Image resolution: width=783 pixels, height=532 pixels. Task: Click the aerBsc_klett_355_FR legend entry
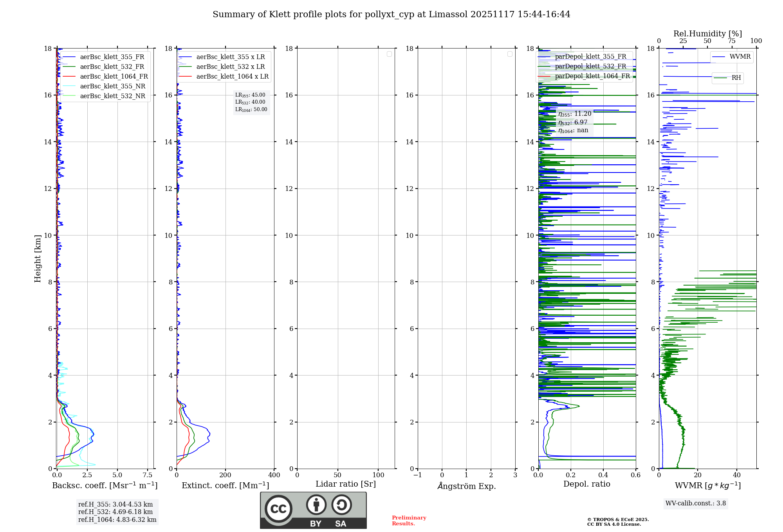112,57
